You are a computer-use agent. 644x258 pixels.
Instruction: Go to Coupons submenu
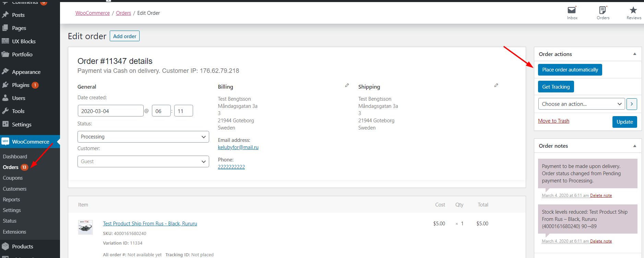click(x=13, y=178)
